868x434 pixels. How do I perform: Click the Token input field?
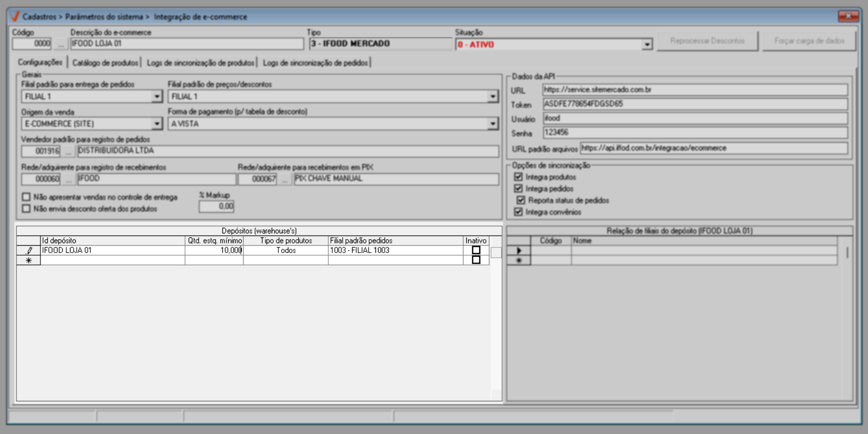click(695, 104)
